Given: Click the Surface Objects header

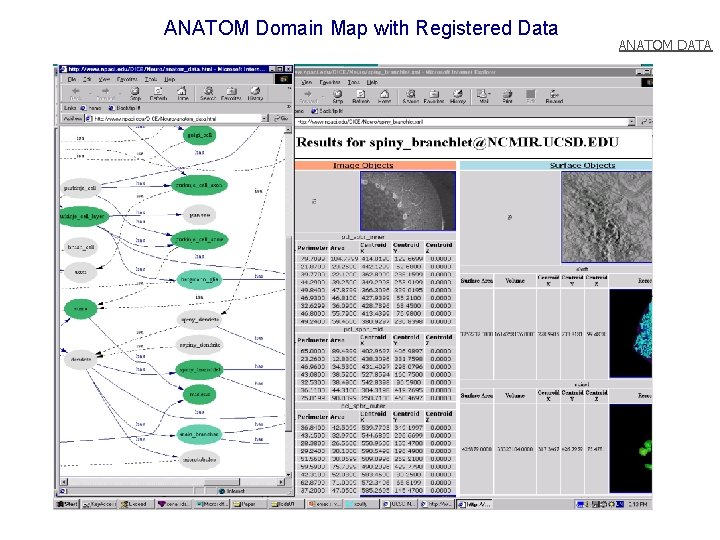Looking at the screenshot, I should 556,165.
